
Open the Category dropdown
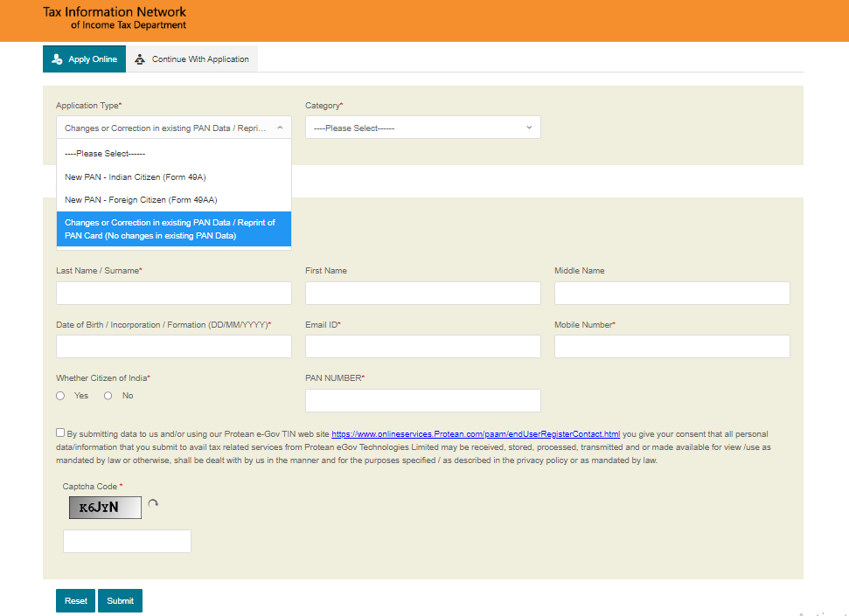click(x=422, y=128)
